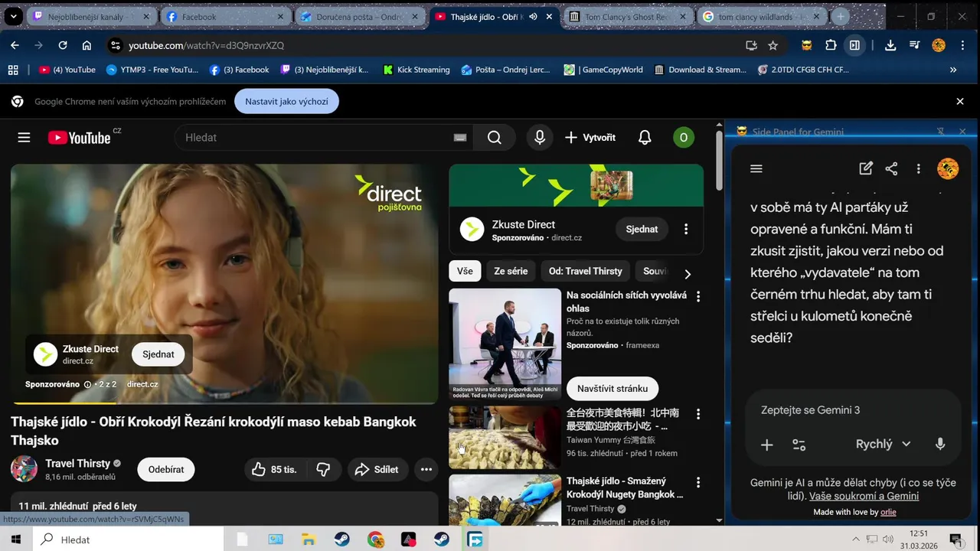The height and width of the screenshot is (551, 980).
Task: Start a new Gemini chat
Action: click(866, 168)
